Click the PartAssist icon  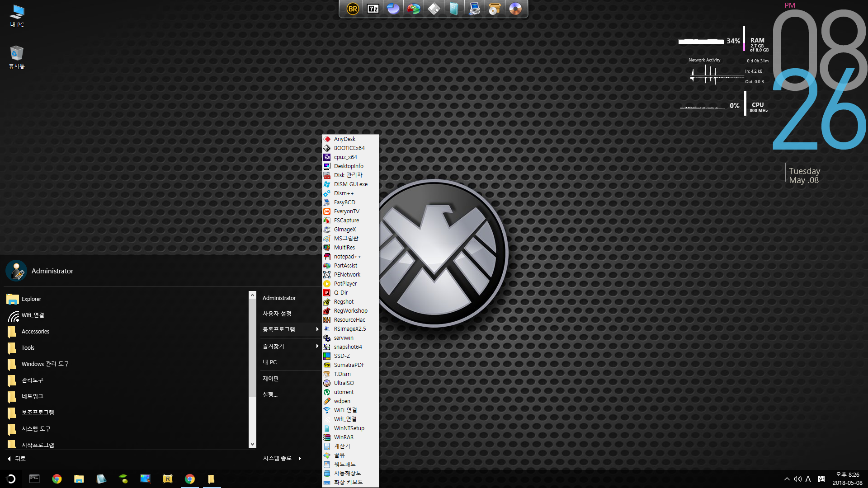(x=327, y=266)
